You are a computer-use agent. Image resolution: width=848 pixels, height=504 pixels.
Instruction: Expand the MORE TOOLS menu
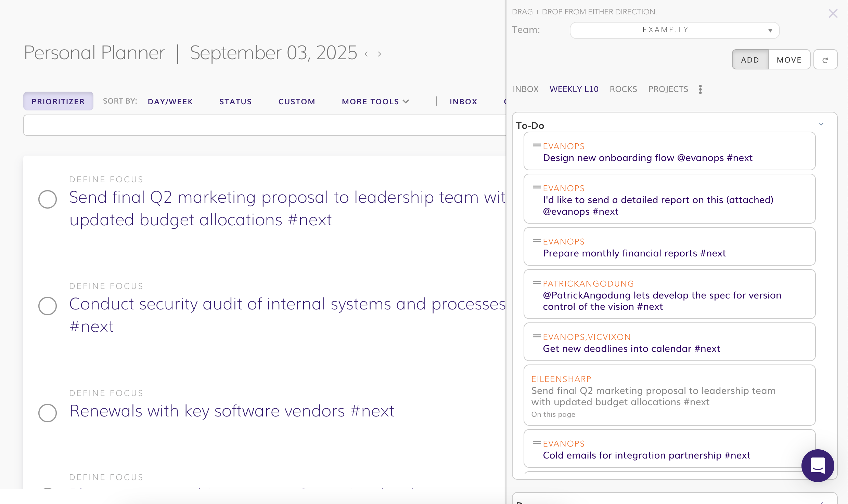tap(375, 102)
